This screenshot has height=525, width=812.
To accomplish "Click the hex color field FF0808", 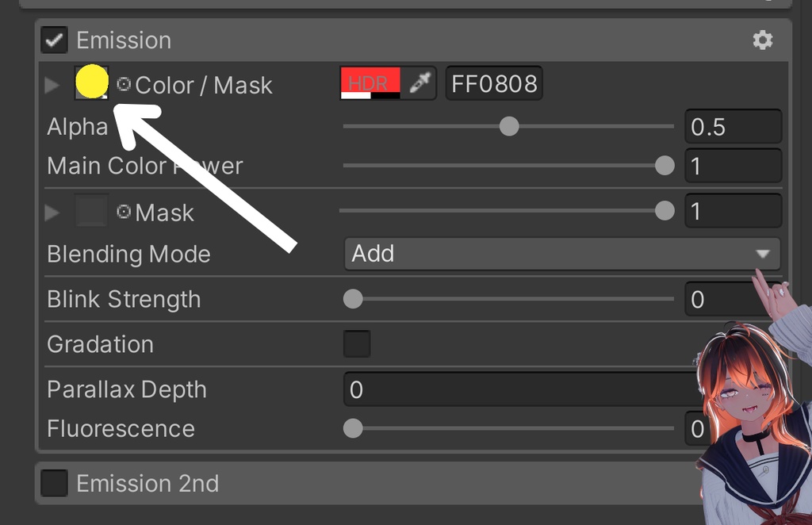I will pos(494,83).
